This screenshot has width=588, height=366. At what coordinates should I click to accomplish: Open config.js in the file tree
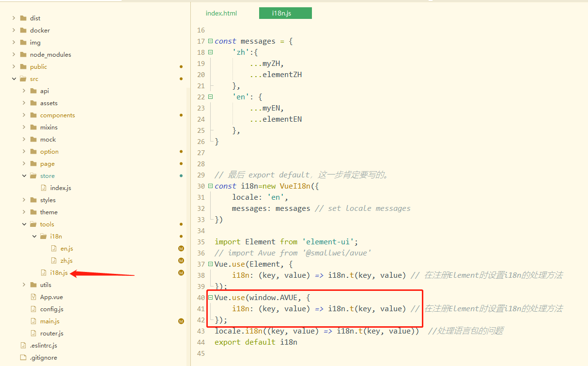pos(51,309)
